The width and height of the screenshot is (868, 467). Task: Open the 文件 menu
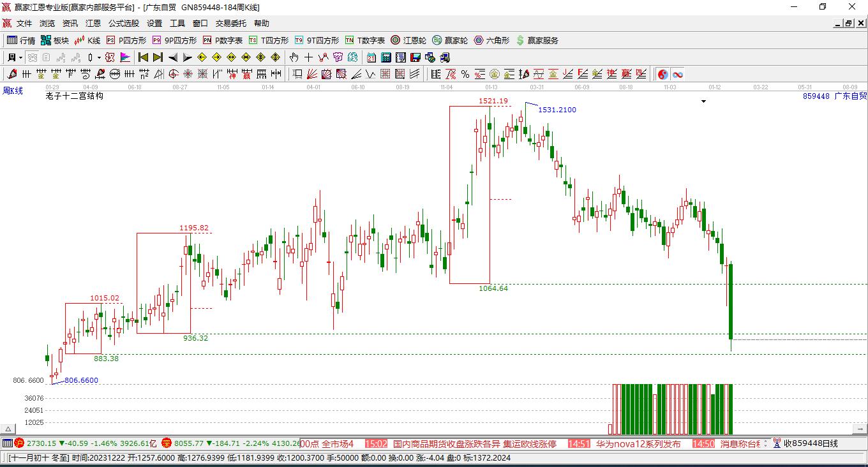point(24,24)
